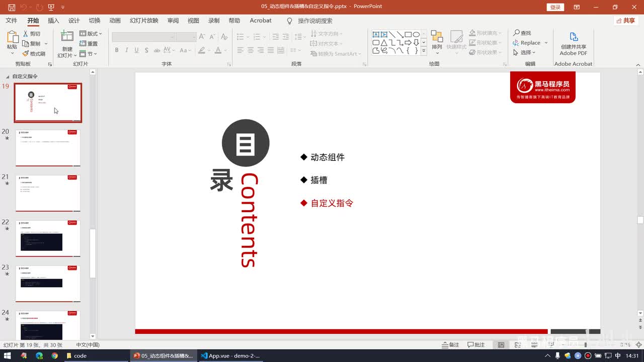Create and share Adobe PDF
This screenshot has height=362, width=644.
tap(574, 44)
